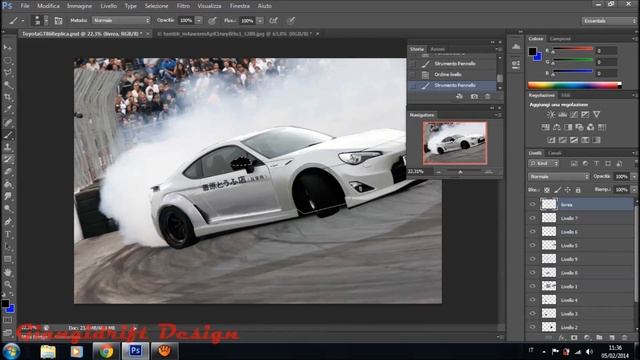Open Chrome from the taskbar
The image size is (640, 360).
[x=106, y=351]
